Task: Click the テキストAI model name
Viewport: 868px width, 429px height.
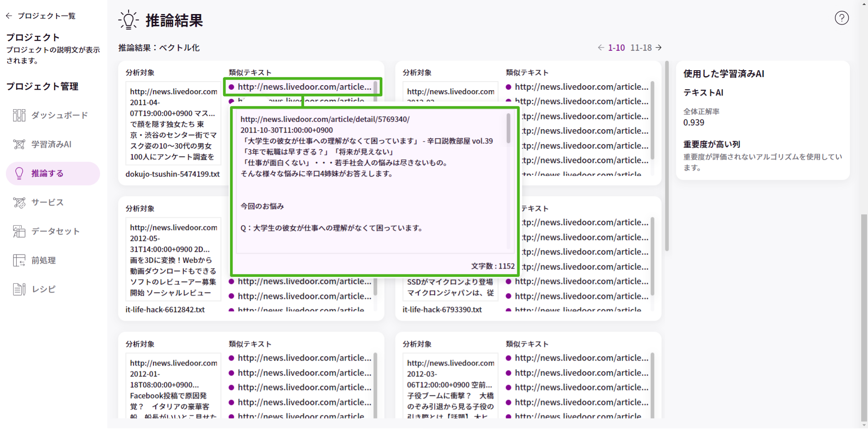Action: 703,92
